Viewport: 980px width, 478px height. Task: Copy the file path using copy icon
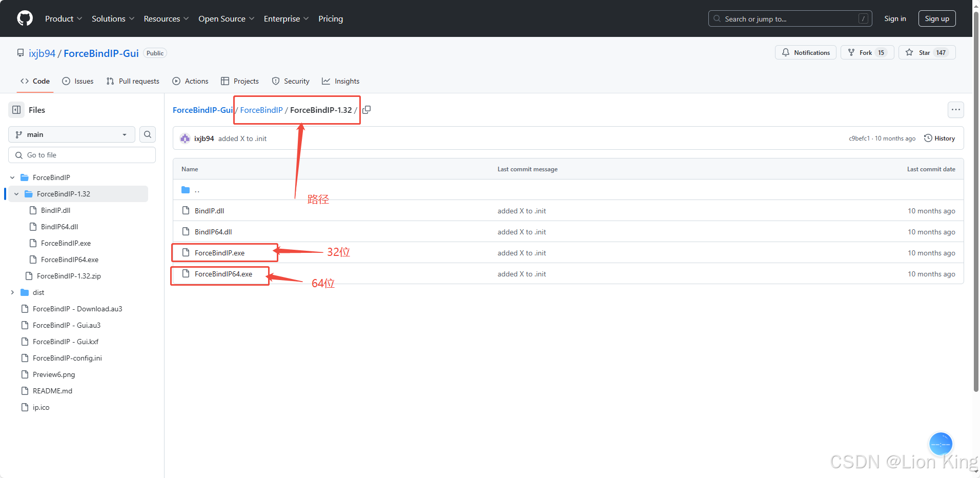pos(366,110)
